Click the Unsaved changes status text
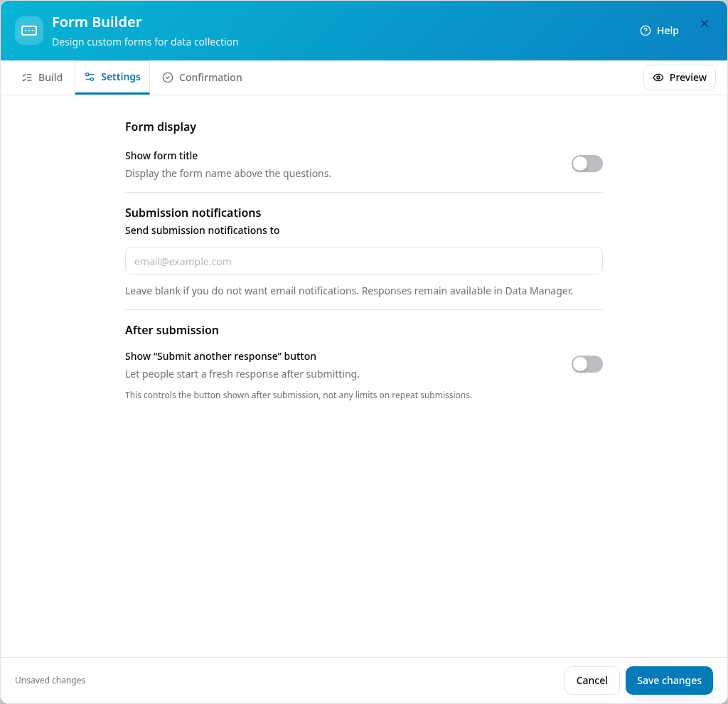The width and height of the screenshot is (728, 704). tap(50, 681)
